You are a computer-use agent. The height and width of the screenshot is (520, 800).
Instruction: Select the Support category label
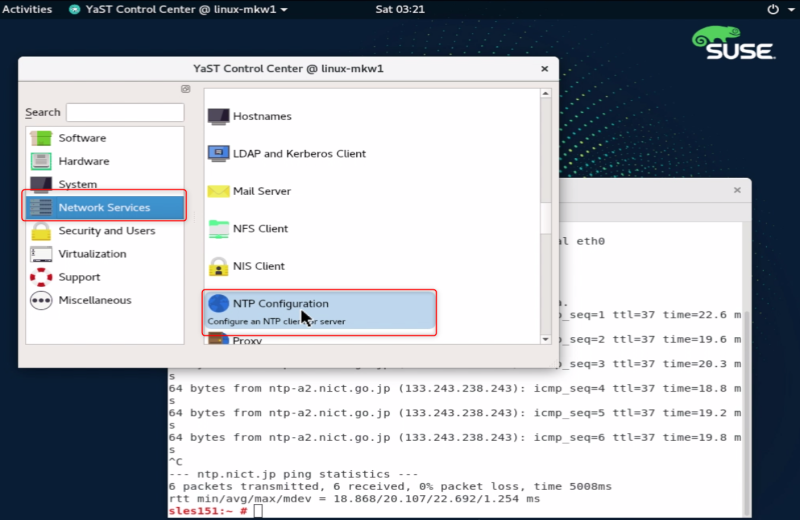[x=79, y=277]
